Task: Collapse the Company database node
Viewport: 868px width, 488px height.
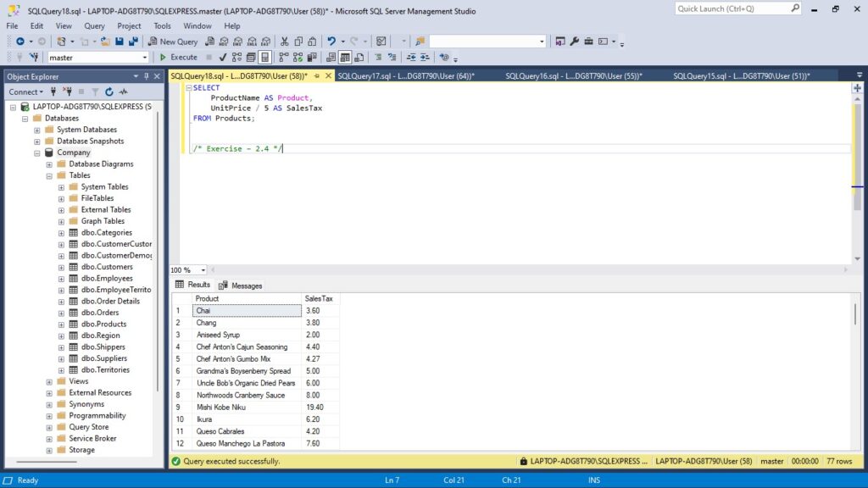Action: (37, 152)
